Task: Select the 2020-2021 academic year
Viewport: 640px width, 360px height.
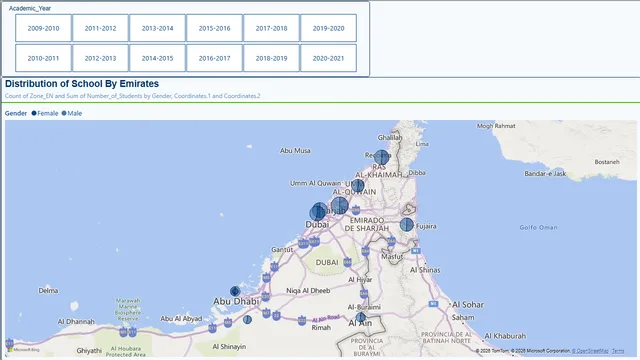Action: pos(329,58)
